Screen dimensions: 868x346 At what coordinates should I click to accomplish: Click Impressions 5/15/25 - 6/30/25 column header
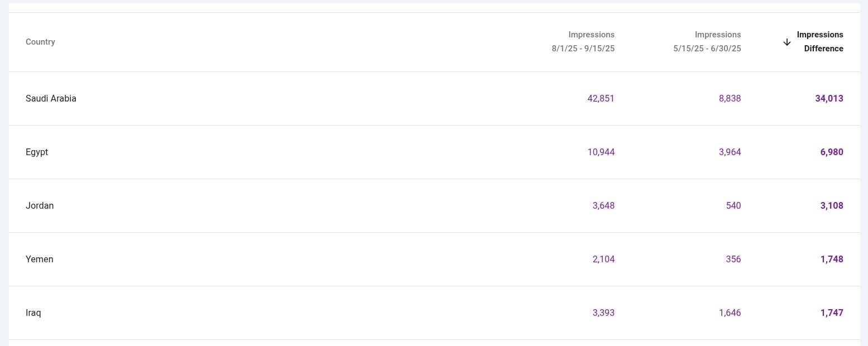coord(707,42)
